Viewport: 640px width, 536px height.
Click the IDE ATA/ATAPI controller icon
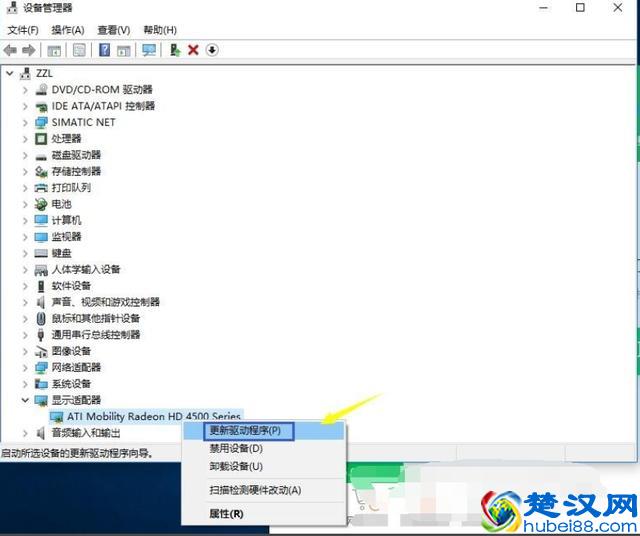(41, 106)
